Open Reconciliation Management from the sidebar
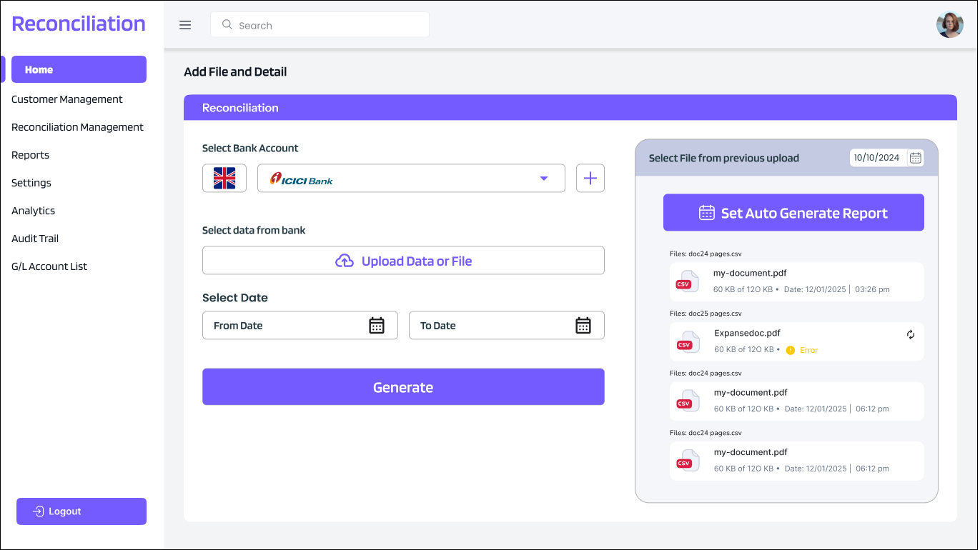Screen dimensions: 980x550 [76, 126]
